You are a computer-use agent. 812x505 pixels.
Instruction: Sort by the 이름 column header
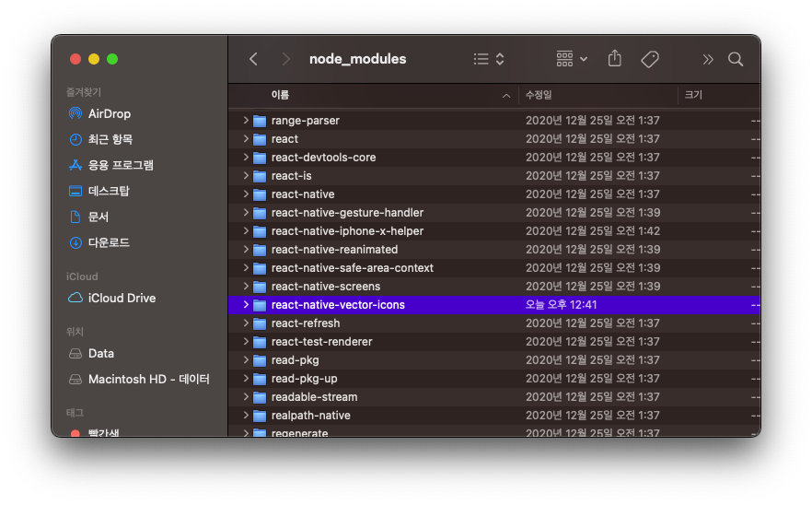tap(280, 95)
